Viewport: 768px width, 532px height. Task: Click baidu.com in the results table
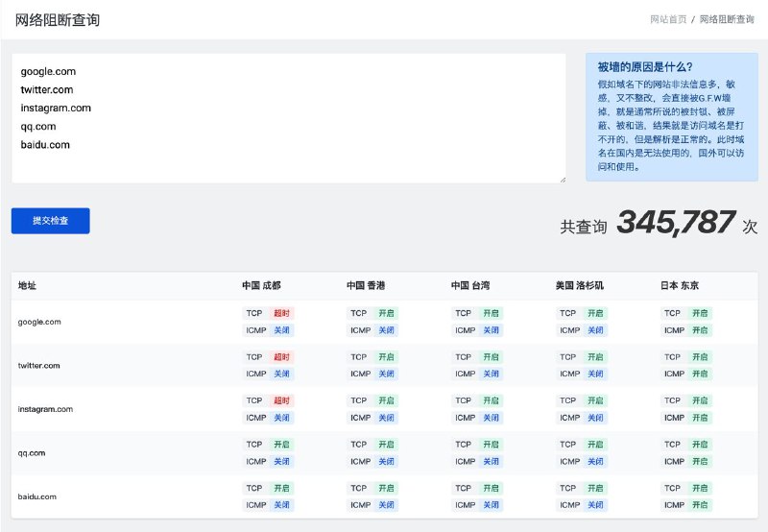tap(36, 496)
